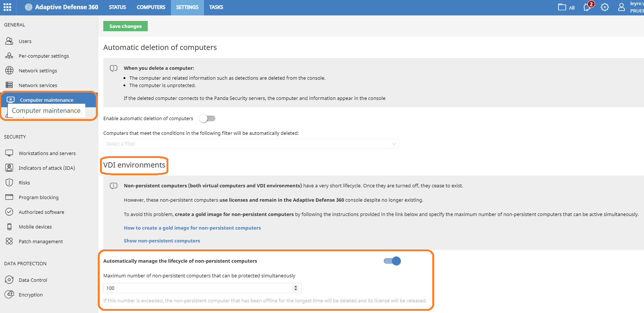Click info icon beside 'When you delete a computer'
644x313 pixels.
pyautogui.click(x=114, y=68)
